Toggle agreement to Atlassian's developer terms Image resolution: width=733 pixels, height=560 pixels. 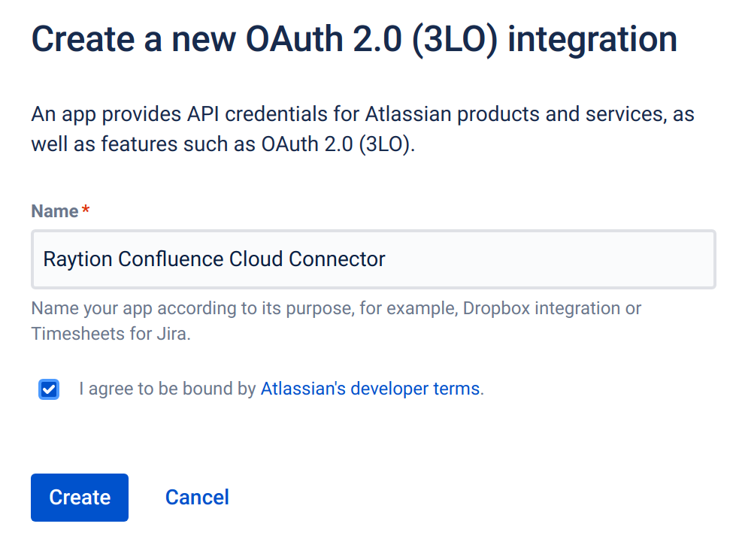(x=48, y=389)
